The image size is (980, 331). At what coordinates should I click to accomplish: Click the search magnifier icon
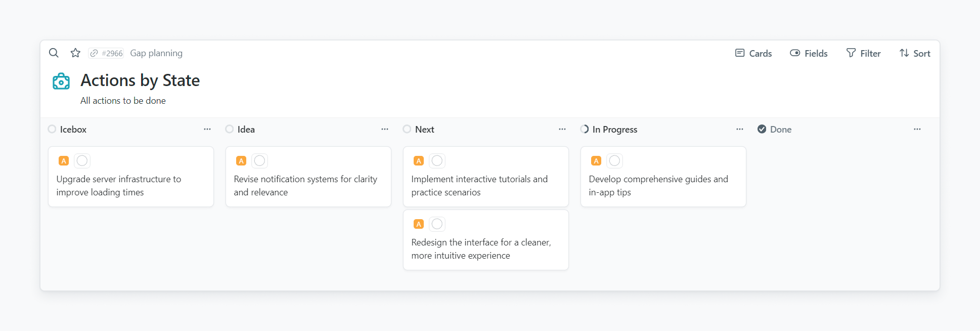pos(54,53)
